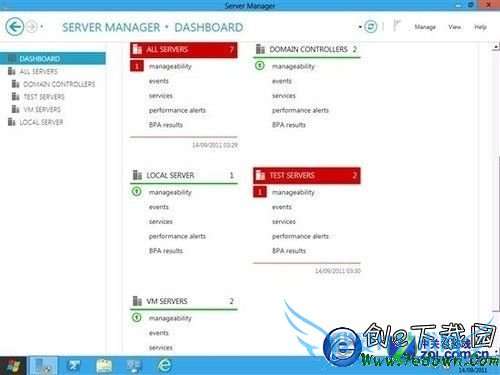Open manageability in Domain Controllers tile
Viewport: 500px width, 375px height.
pyautogui.click(x=293, y=66)
